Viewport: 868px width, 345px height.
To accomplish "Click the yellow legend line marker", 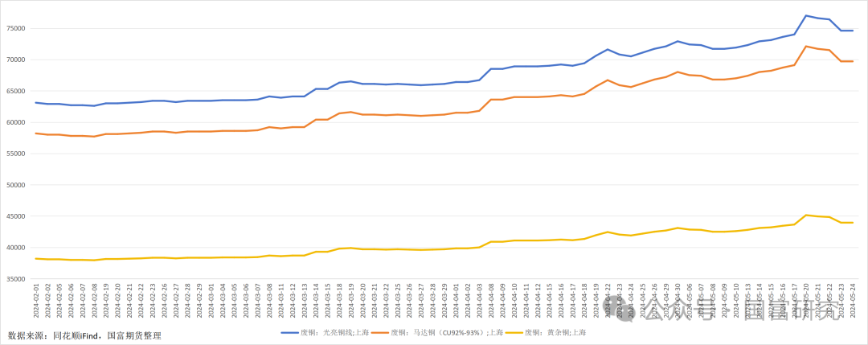I will (x=514, y=332).
